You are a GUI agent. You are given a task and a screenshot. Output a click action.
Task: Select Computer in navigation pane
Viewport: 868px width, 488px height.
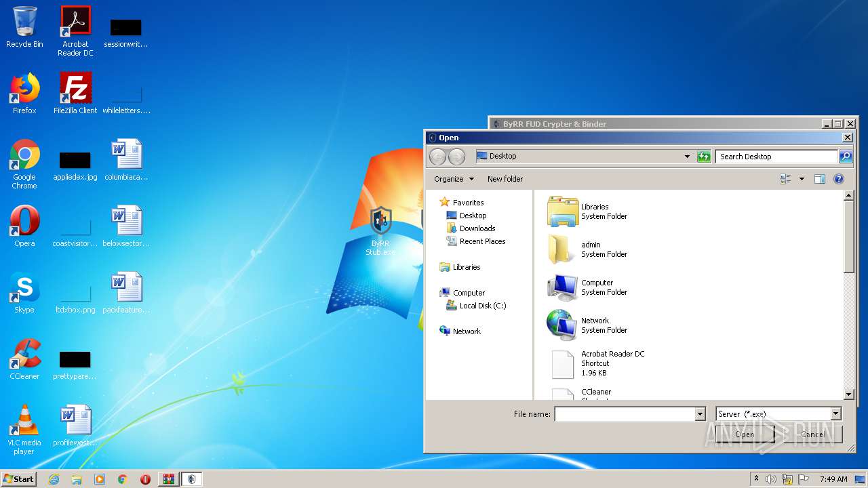point(462,293)
